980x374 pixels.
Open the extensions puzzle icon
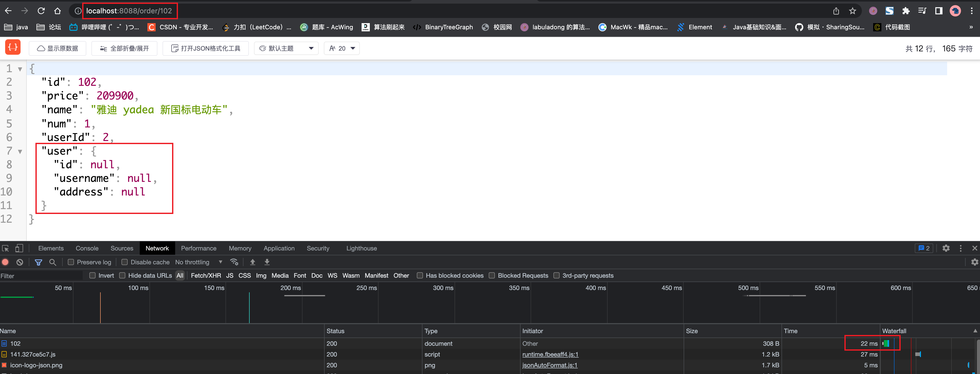point(906,11)
